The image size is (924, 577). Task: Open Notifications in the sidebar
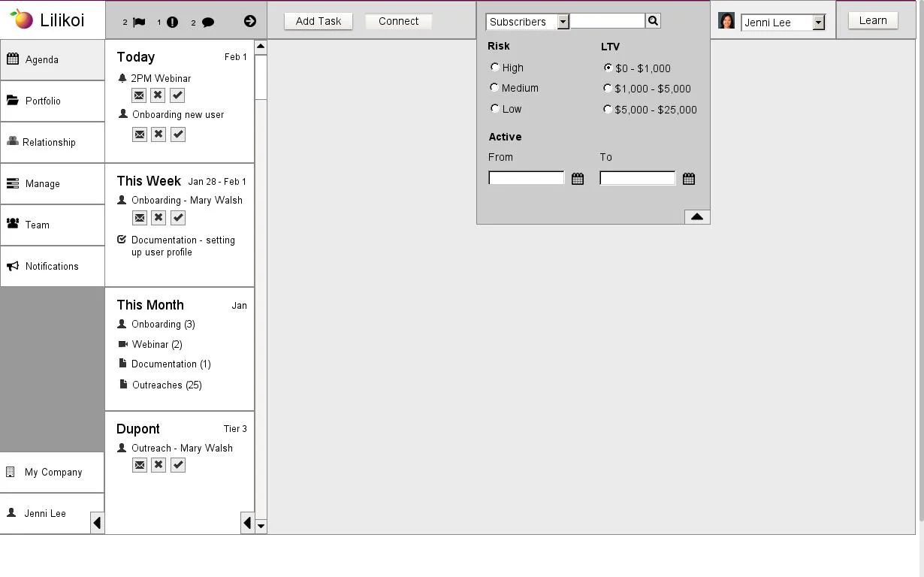tap(52, 266)
